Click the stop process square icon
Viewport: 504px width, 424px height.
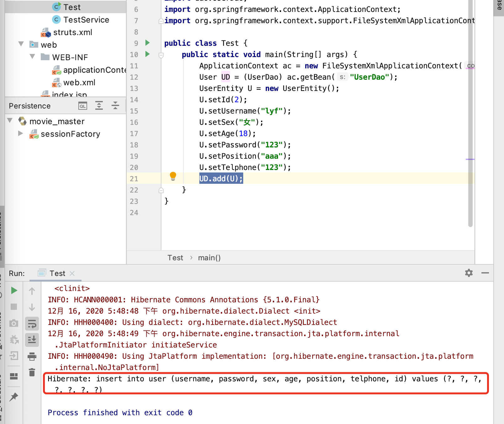(14, 307)
